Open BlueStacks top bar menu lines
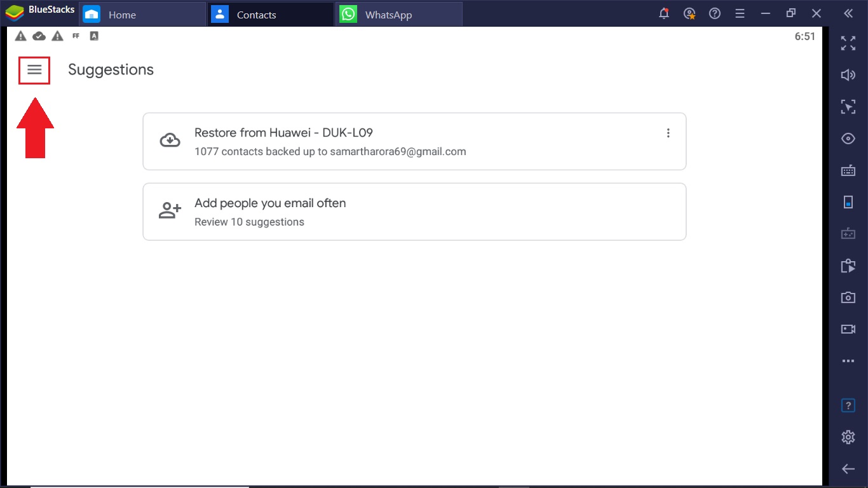This screenshot has width=868, height=488. 740,13
